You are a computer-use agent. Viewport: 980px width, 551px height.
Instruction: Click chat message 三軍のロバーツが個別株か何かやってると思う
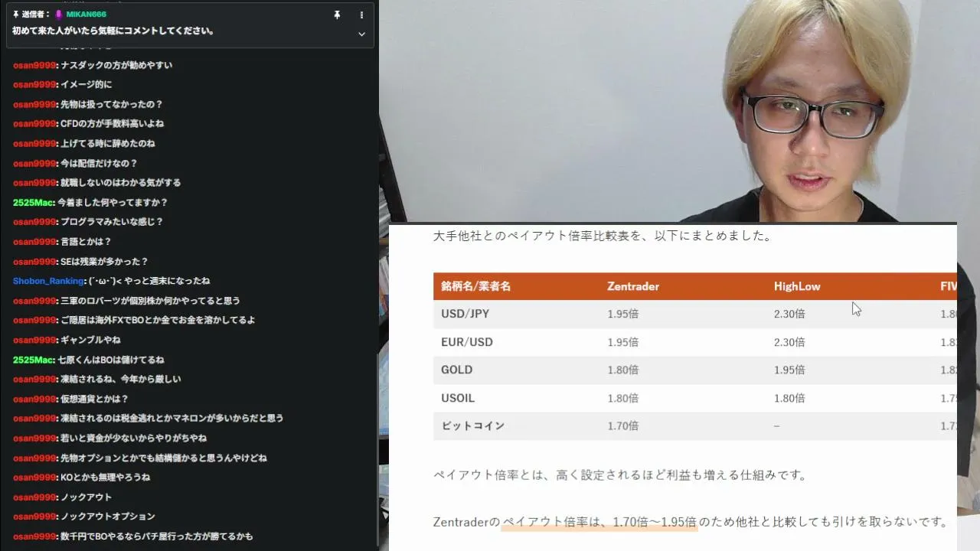tap(150, 301)
